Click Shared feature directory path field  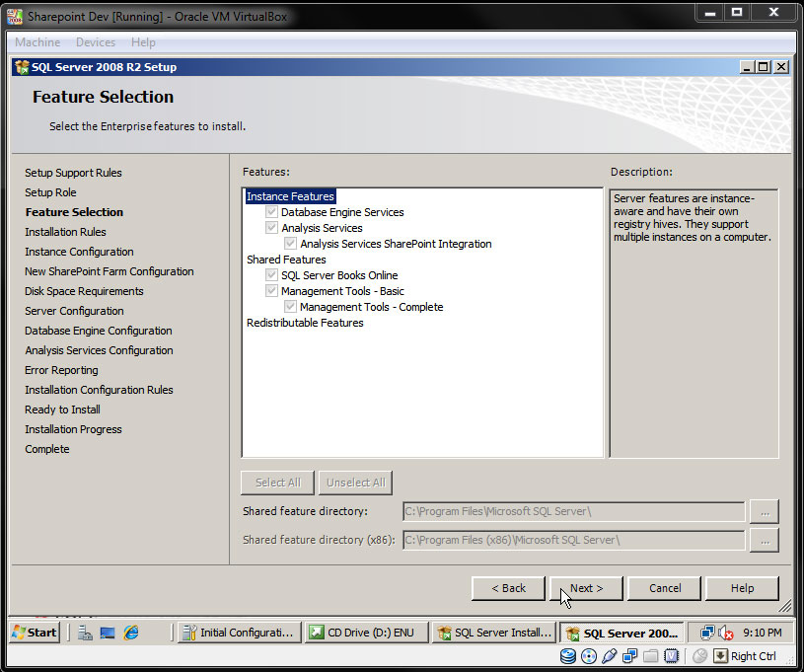tap(574, 511)
